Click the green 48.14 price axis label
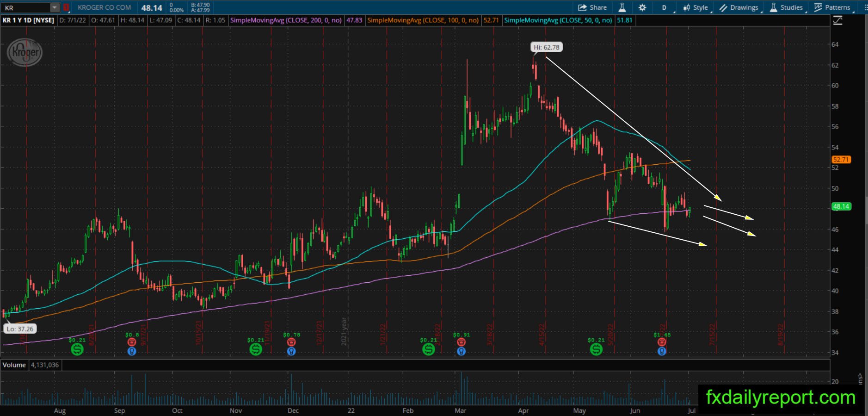Screen dimensions: 868x416 click(841, 206)
